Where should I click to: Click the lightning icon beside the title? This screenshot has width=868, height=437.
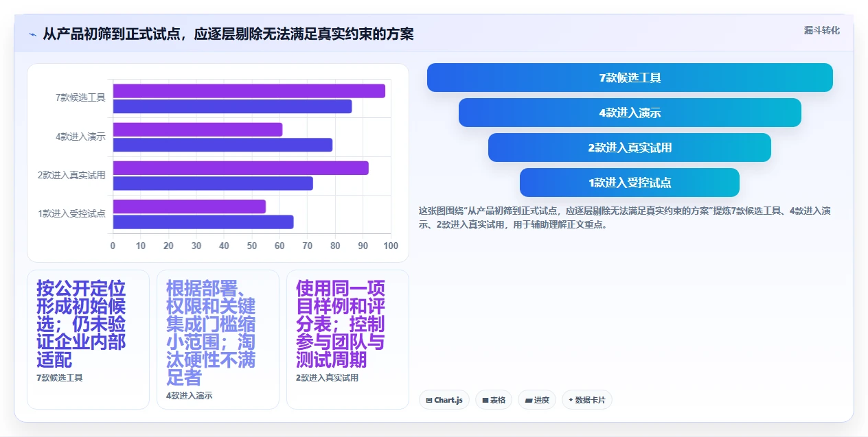[33, 34]
